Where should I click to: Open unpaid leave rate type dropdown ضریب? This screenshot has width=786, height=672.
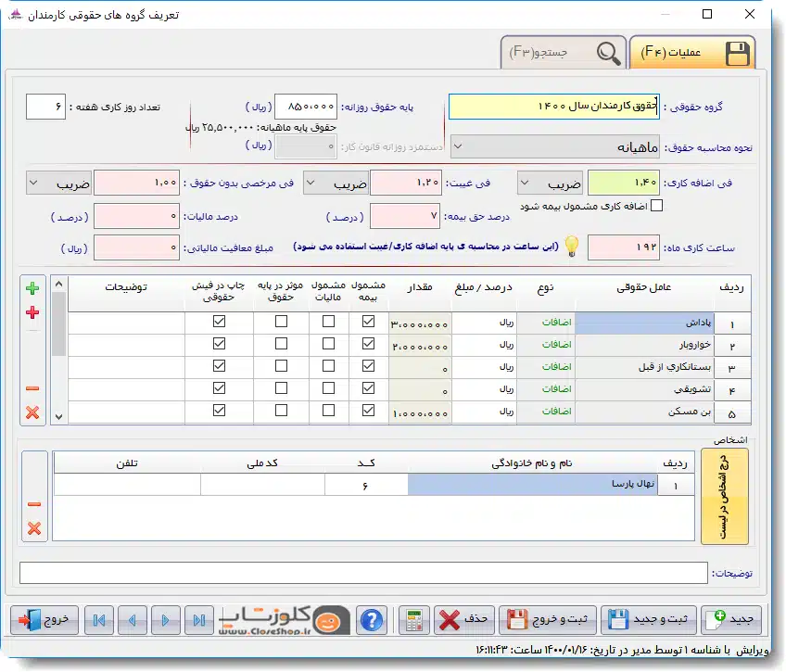(x=59, y=184)
